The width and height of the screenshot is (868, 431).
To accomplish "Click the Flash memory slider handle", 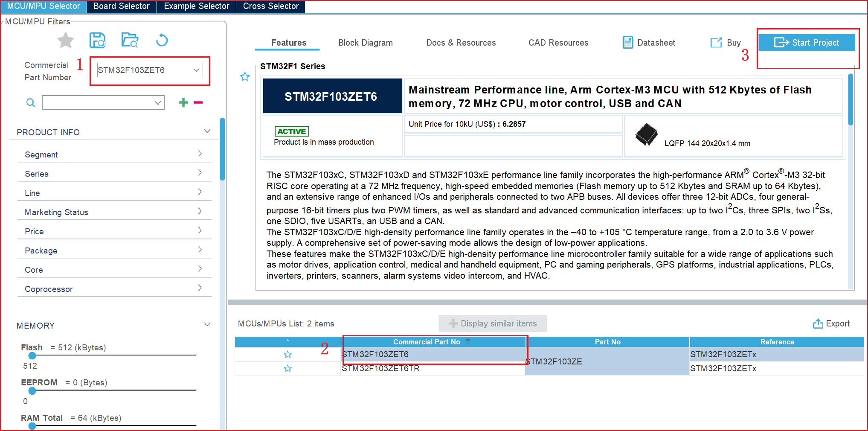I will (x=32, y=356).
